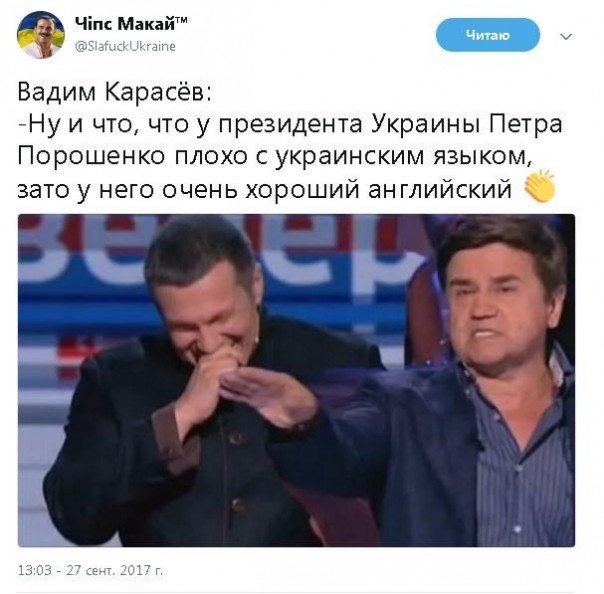Click the text "Украины Петра"
This screenshot has width=604, height=594.
coord(467,125)
